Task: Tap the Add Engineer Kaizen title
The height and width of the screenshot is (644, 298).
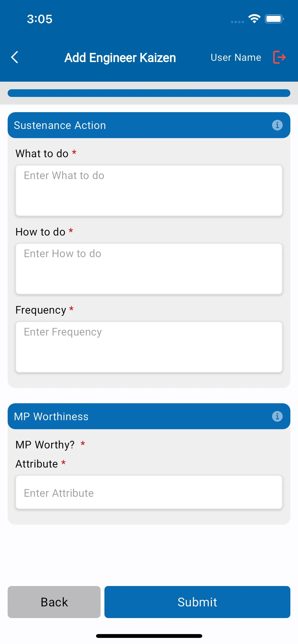Action: point(120,58)
